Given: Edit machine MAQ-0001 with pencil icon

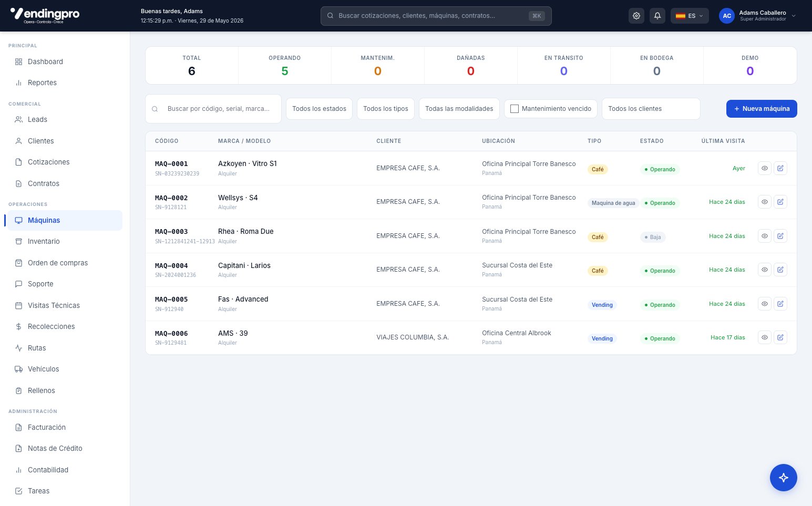Looking at the screenshot, I should [780, 168].
